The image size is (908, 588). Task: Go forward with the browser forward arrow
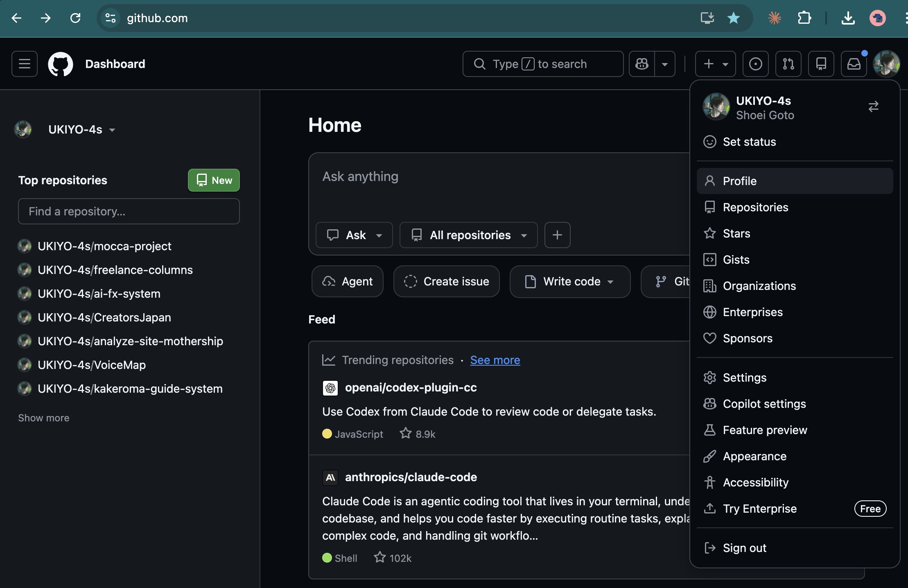pos(46,18)
